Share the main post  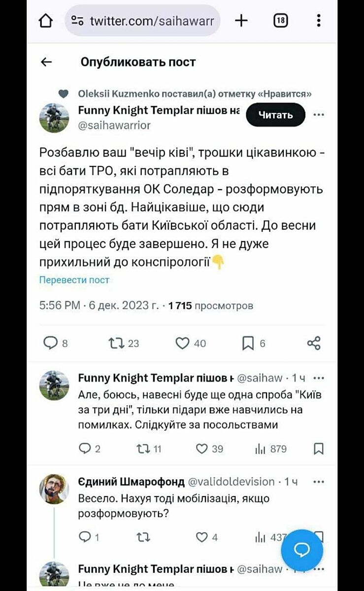(314, 343)
